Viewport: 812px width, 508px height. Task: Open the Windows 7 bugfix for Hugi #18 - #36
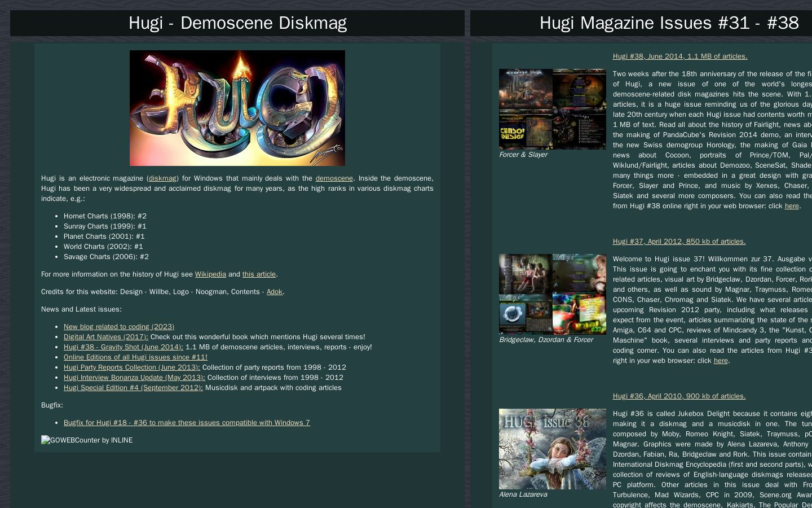[187, 423]
